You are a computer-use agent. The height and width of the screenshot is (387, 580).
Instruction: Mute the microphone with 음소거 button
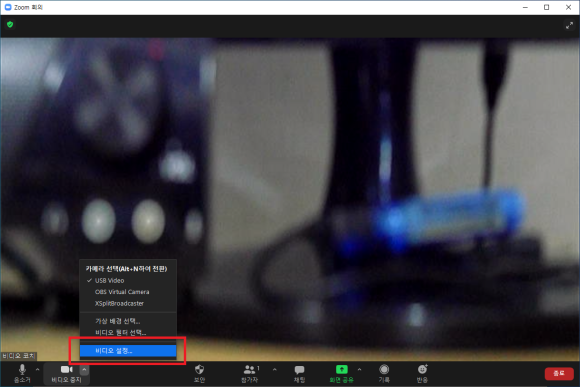(x=22, y=373)
